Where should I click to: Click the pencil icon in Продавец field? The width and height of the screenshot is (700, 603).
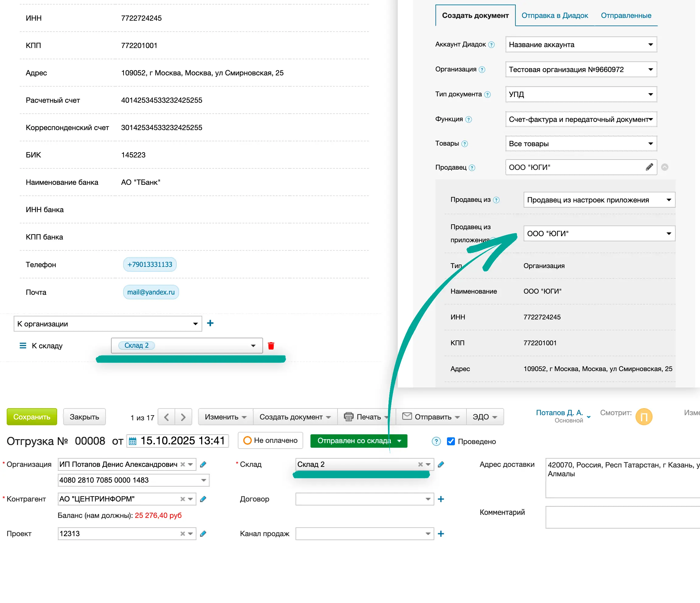(x=649, y=167)
